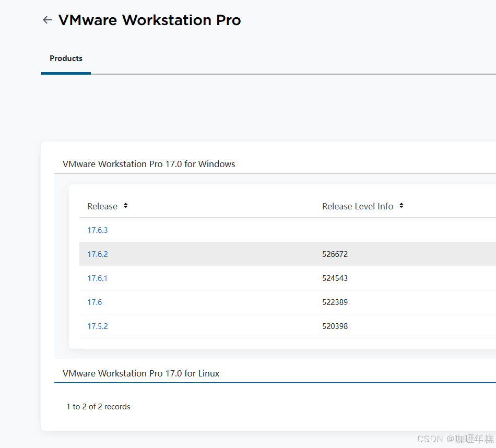
Task: Click the Release column header label
Action: pos(102,206)
